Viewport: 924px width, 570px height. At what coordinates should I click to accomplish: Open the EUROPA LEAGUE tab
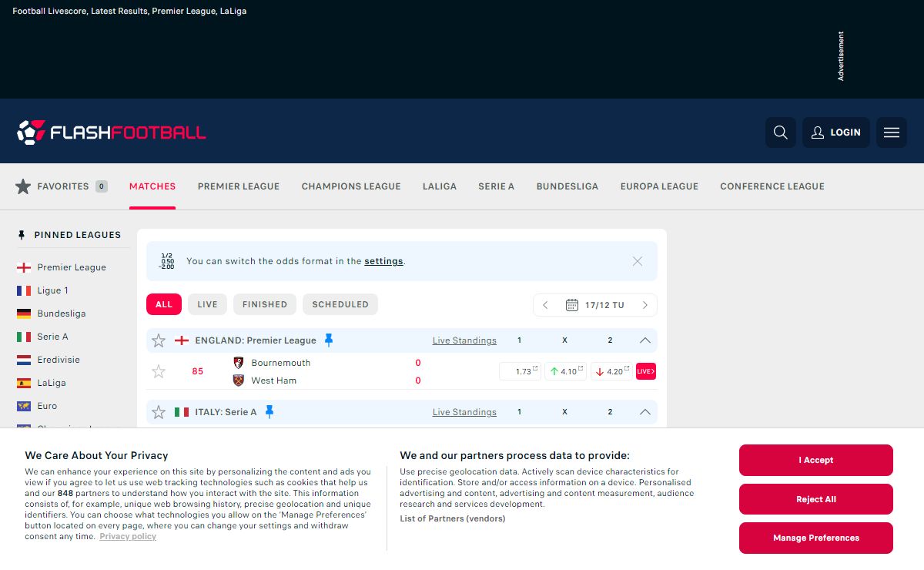coord(659,186)
